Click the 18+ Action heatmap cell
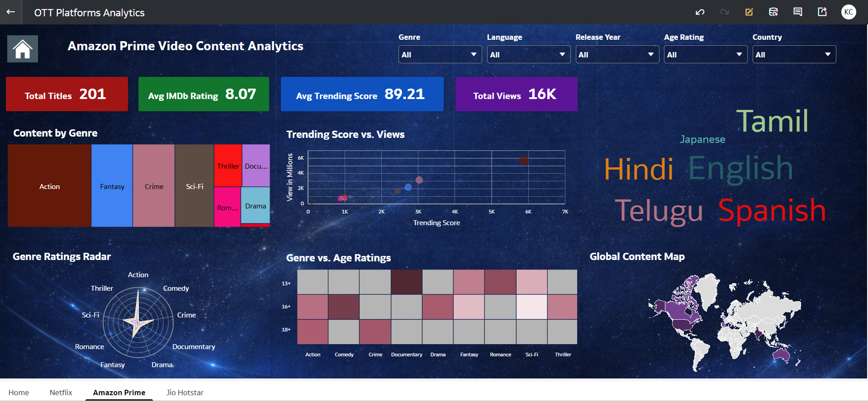Image resolution: width=868 pixels, height=402 pixels. (313, 332)
